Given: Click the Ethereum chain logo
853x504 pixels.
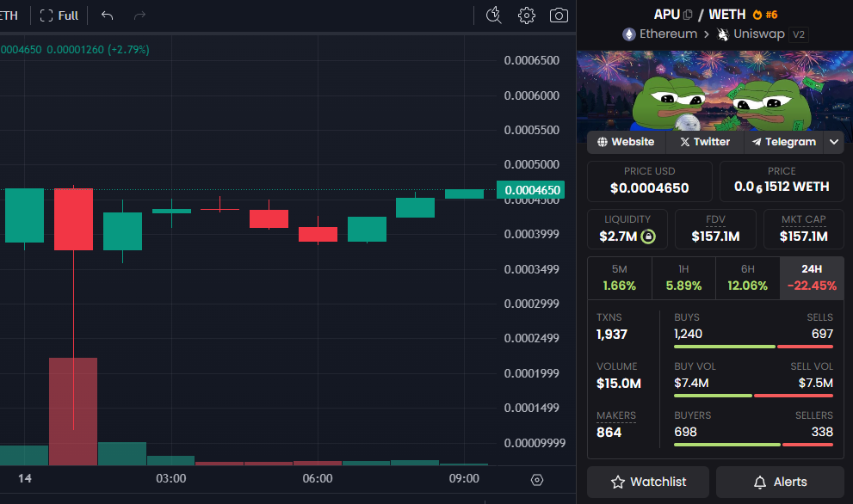Looking at the screenshot, I should (x=629, y=34).
